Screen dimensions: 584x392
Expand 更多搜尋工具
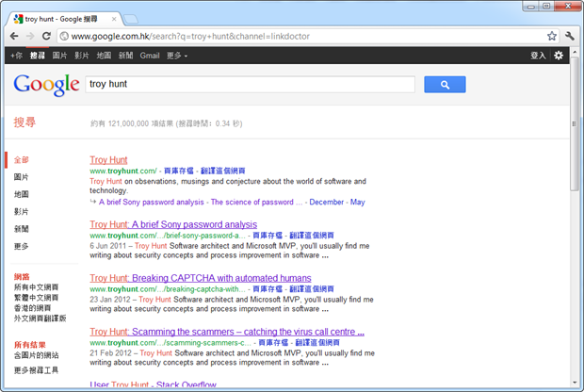(x=36, y=370)
